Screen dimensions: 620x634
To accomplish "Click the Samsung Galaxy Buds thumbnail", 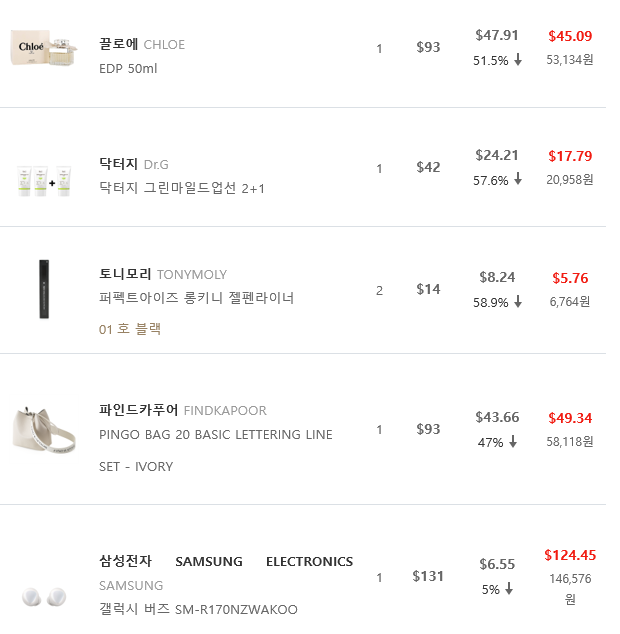I will click(x=44, y=597).
